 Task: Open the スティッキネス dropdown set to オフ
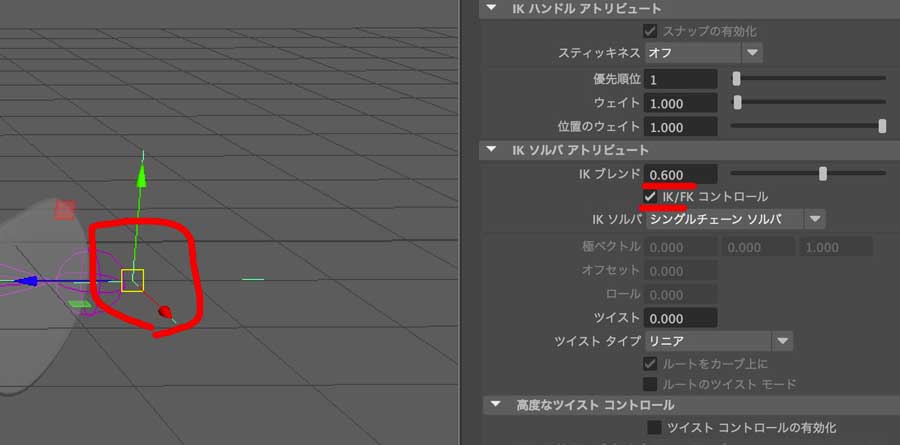tap(704, 53)
